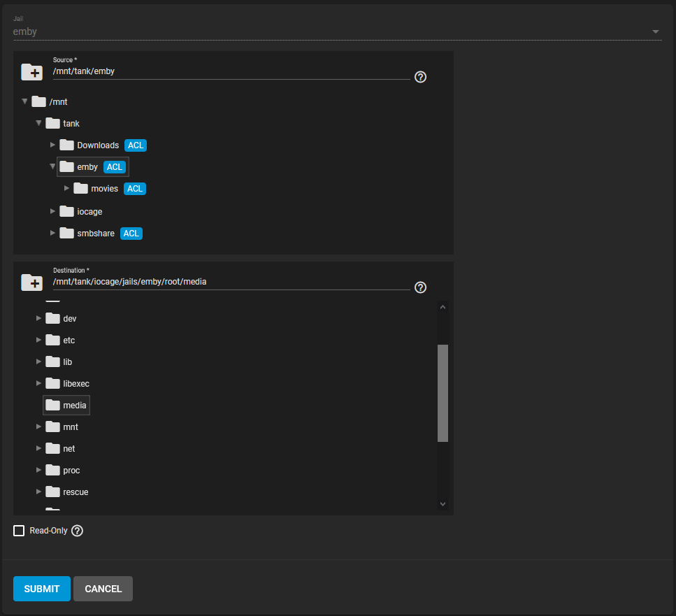Click the destination tree scrollbar thumb
Viewport: 676px width, 616px height.
(x=443, y=393)
